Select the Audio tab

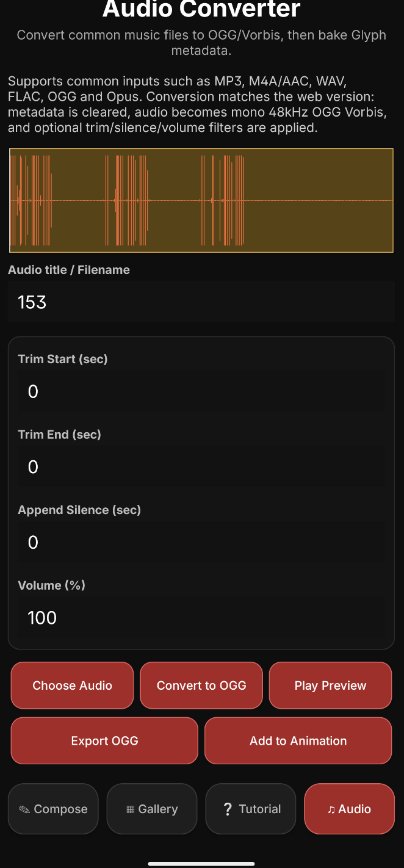pos(350,809)
